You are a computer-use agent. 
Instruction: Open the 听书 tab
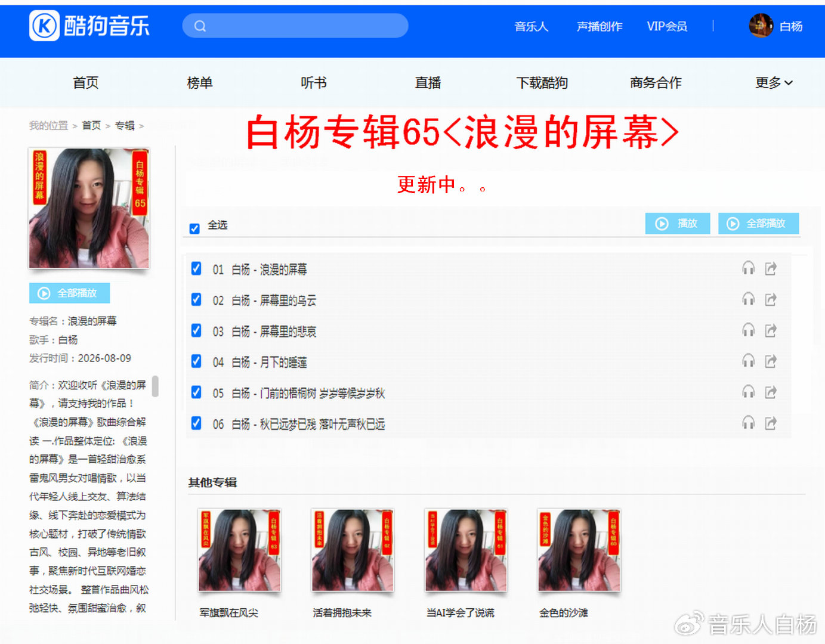coord(314,83)
